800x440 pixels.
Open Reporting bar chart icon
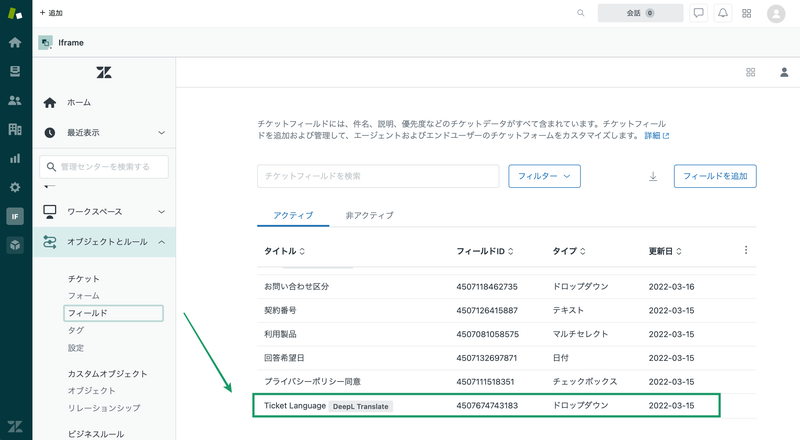(x=15, y=158)
